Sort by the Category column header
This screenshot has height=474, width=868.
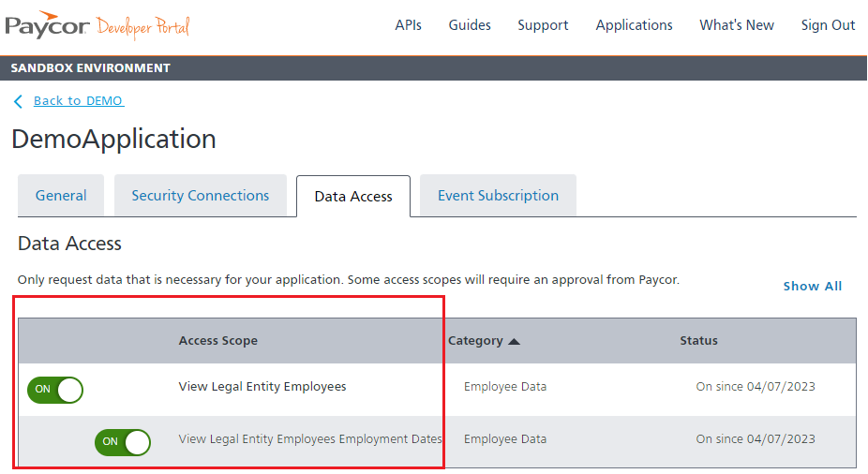coord(475,341)
